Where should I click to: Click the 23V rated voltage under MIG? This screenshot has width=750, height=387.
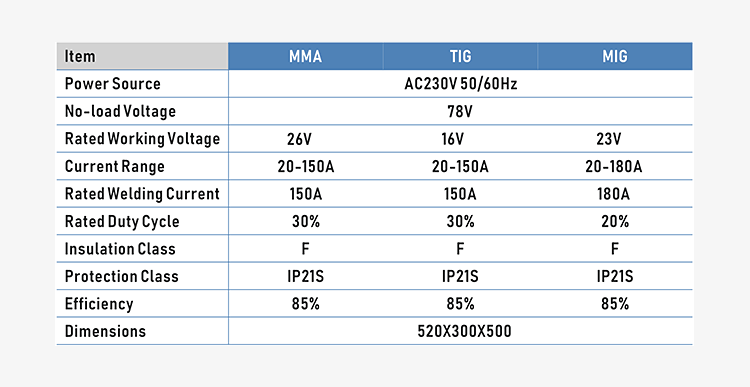coord(608,139)
